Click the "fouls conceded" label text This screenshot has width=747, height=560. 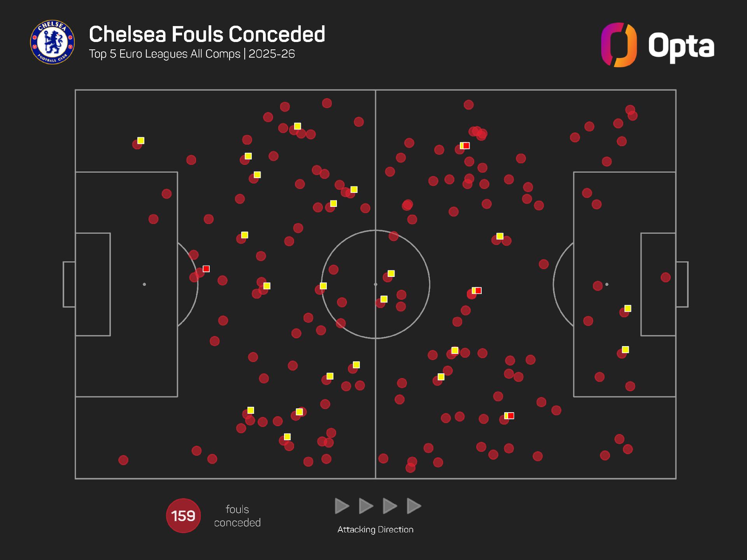pyautogui.click(x=237, y=516)
